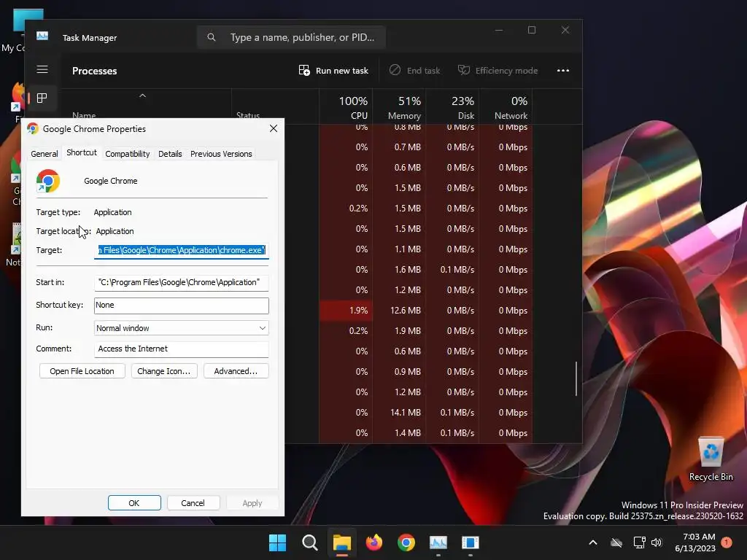Select the 1.9% CPU process row cell
Viewport: 747px width, 560px height.
tap(346, 311)
